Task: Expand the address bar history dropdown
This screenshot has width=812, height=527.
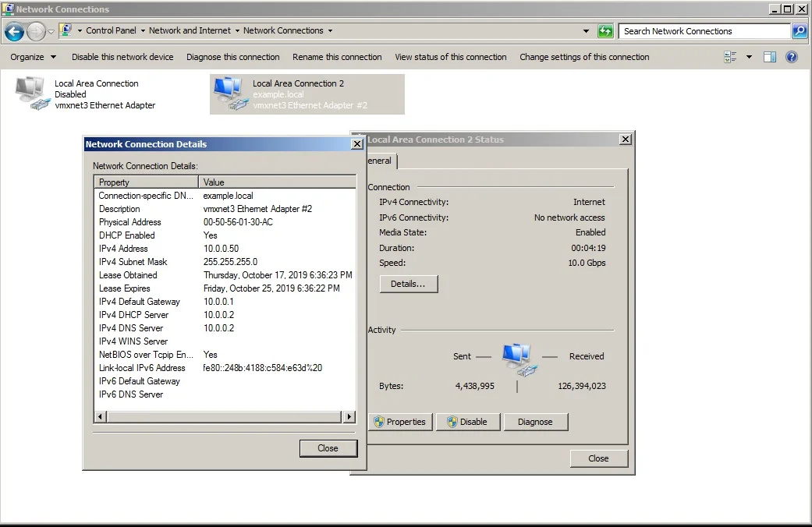Action: click(x=587, y=31)
